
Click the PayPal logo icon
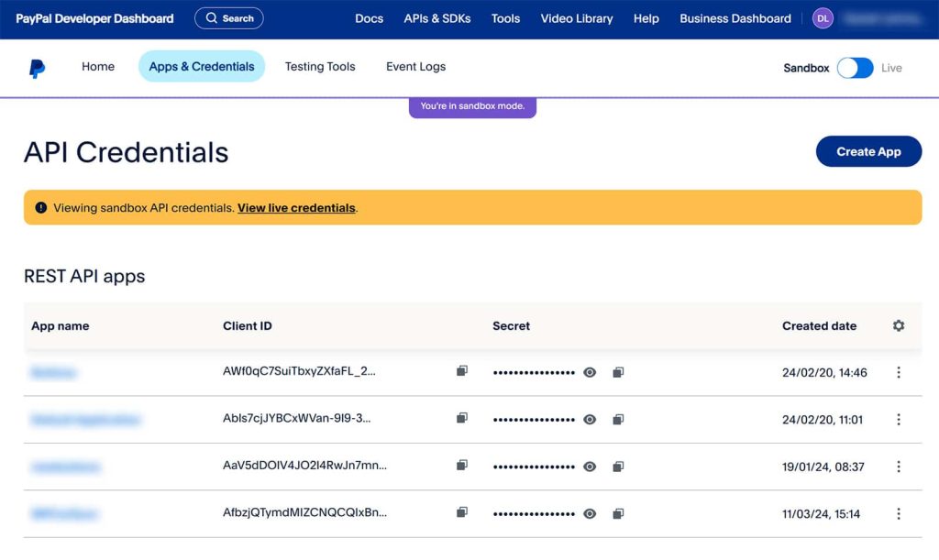(37, 68)
